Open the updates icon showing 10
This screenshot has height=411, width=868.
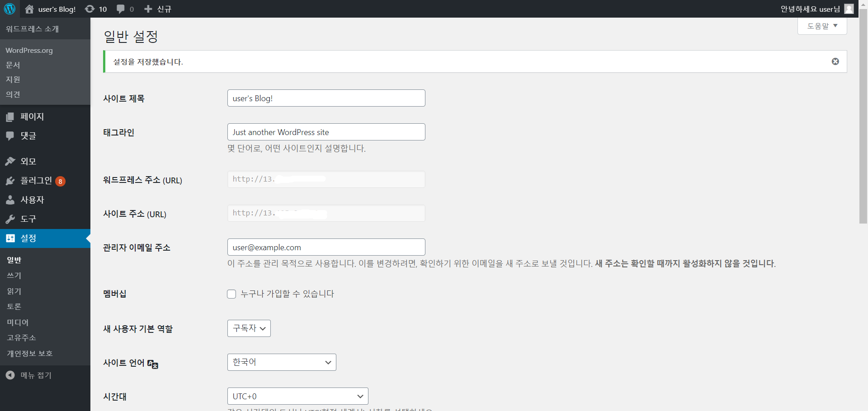coord(90,9)
